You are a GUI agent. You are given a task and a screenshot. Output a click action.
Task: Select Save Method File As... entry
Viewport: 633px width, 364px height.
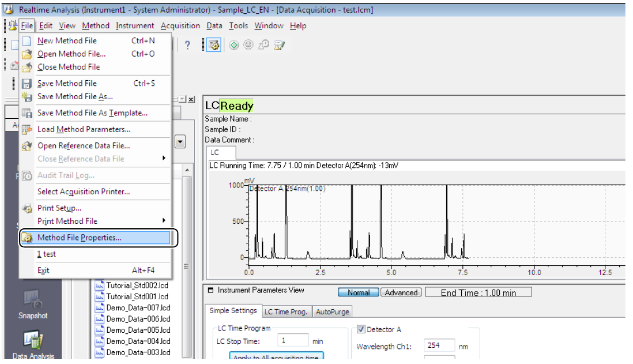[95, 96]
